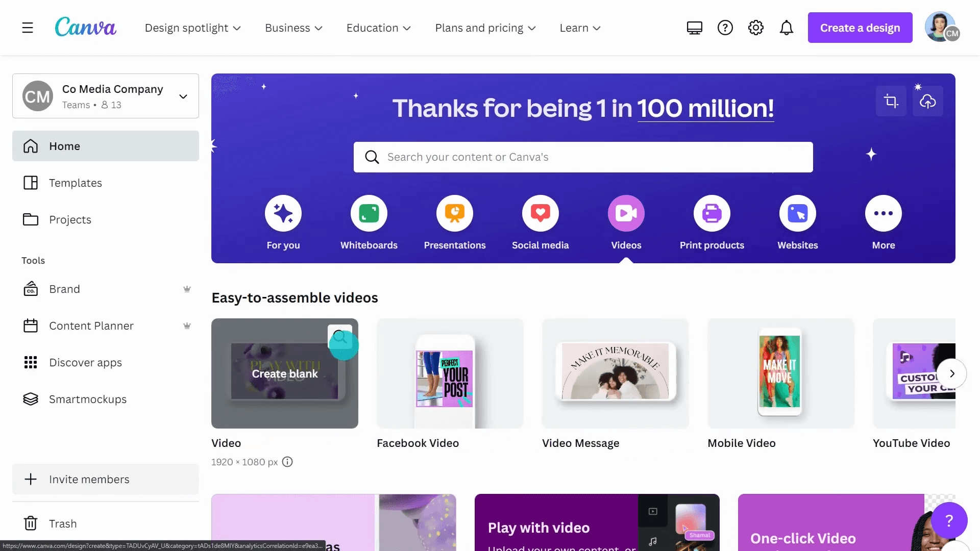Go to Home in sidebar

pos(106,146)
